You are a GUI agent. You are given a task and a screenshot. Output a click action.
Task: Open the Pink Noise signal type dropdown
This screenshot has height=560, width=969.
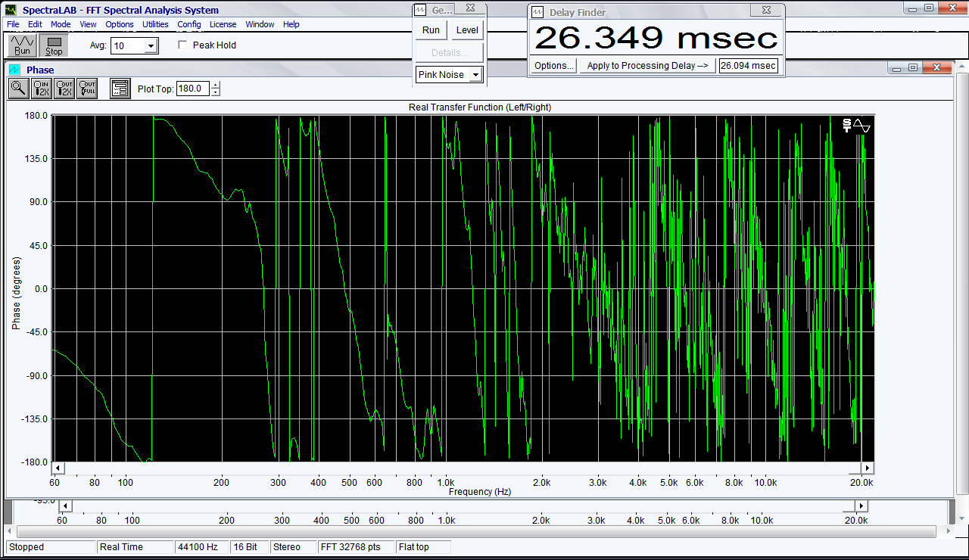tap(475, 75)
